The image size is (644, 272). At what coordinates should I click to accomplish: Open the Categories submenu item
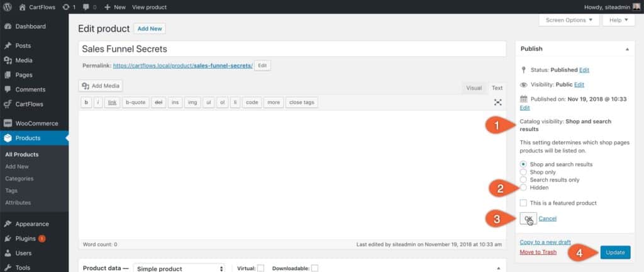[19, 178]
